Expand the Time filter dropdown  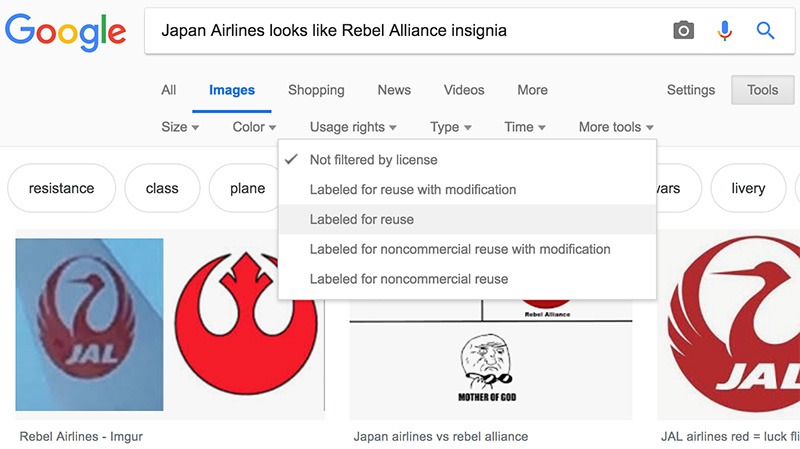pyautogui.click(x=524, y=127)
